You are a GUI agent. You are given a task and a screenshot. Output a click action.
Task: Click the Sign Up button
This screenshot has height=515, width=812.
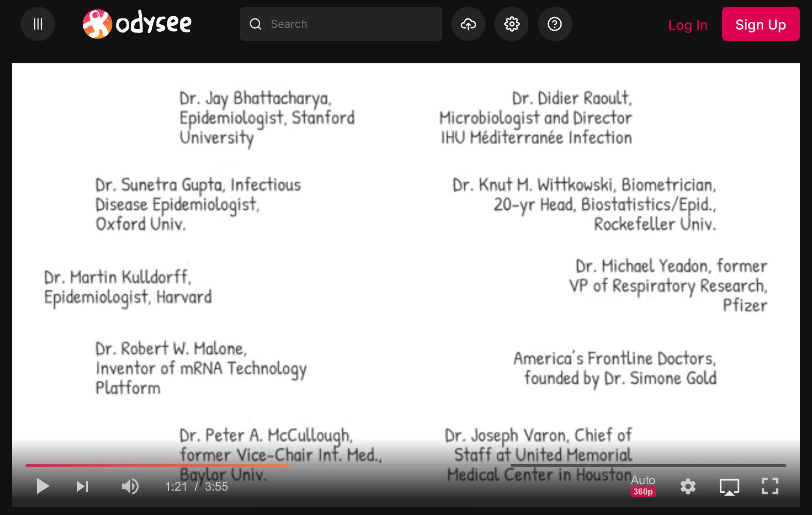(761, 24)
